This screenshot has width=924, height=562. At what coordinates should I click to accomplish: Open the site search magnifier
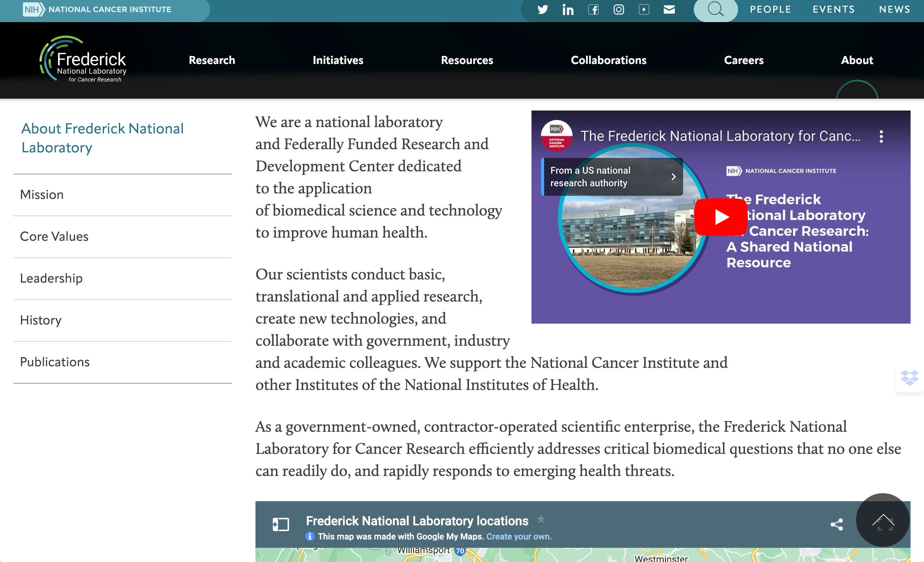[x=716, y=9]
